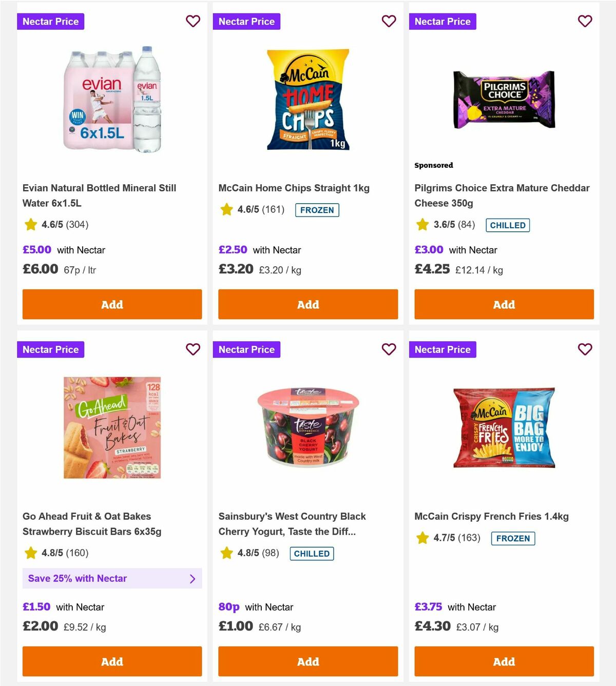Select the Nectar Price tab on French Fries card
Image resolution: width=616 pixels, height=686 pixels.
[x=443, y=349]
